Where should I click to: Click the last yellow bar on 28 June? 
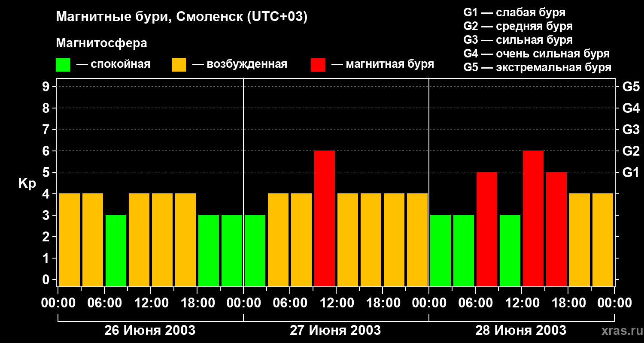pyautogui.click(x=603, y=240)
